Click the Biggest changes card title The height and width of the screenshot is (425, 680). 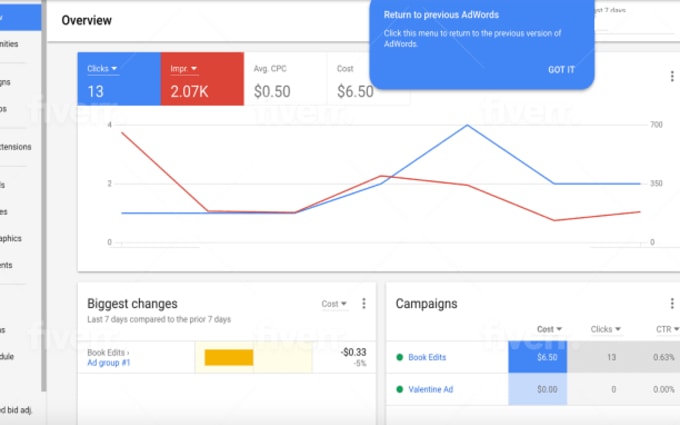132,304
